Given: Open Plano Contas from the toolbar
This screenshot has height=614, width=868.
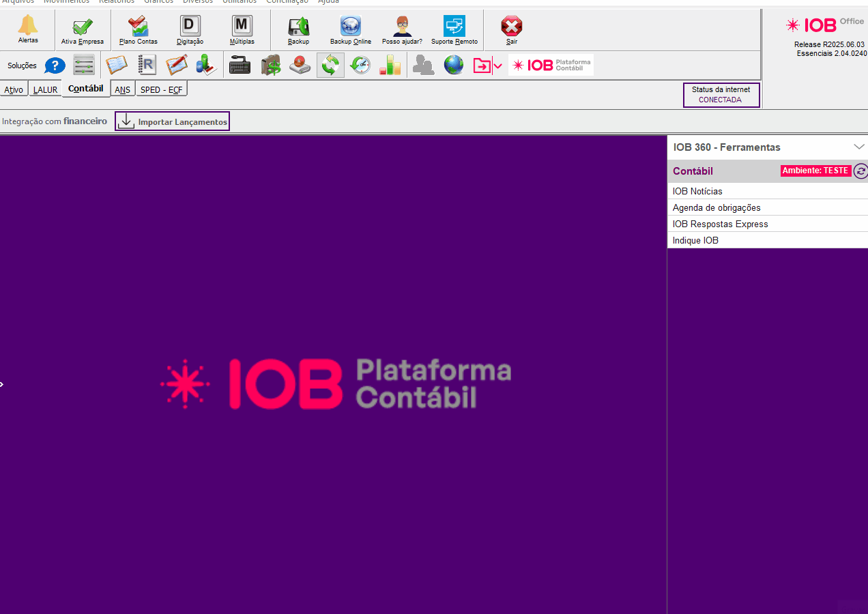Looking at the screenshot, I should point(139,27).
